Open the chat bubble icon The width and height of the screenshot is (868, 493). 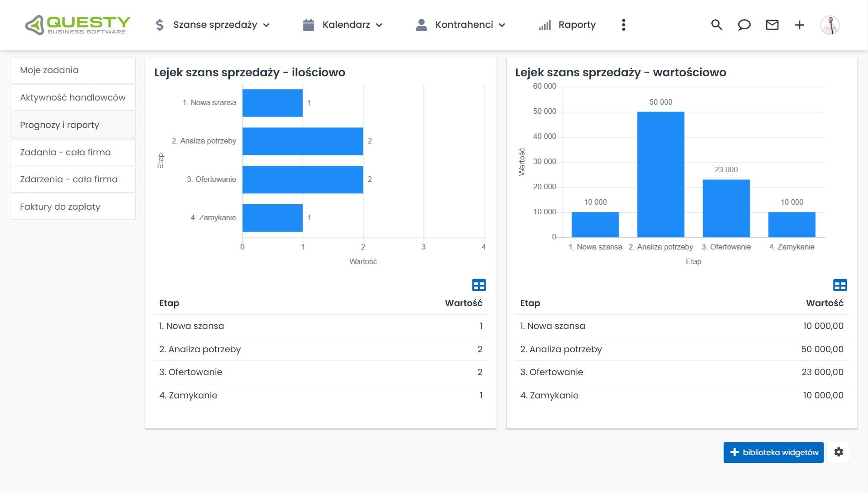(744, 25)
